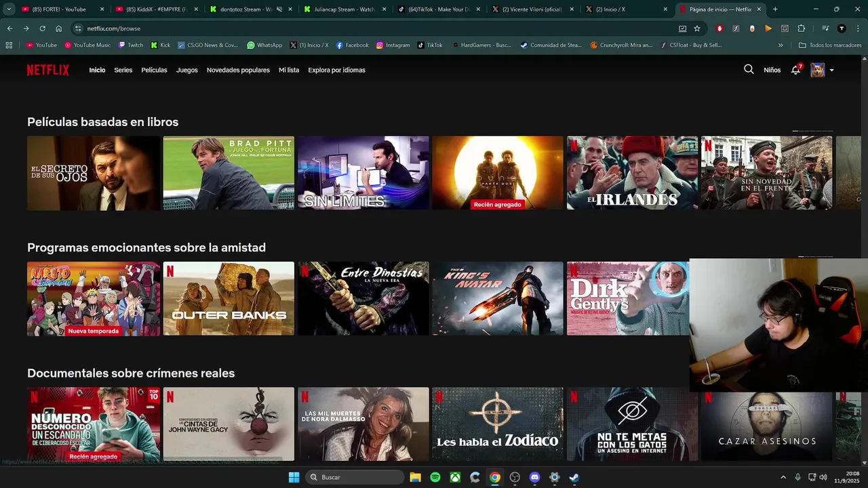
Task: Open the Chrome extensions puzzle icon
Action: [x=801, y=28]
